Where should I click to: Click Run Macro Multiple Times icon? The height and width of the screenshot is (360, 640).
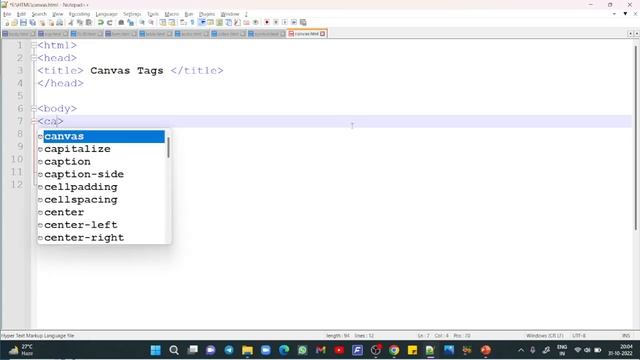pyautogui.click(x=294, y=22)
